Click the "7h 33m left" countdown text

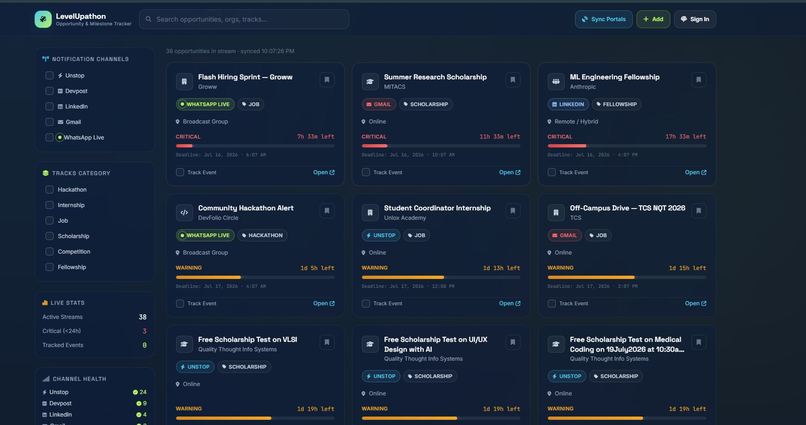(316, 137)
